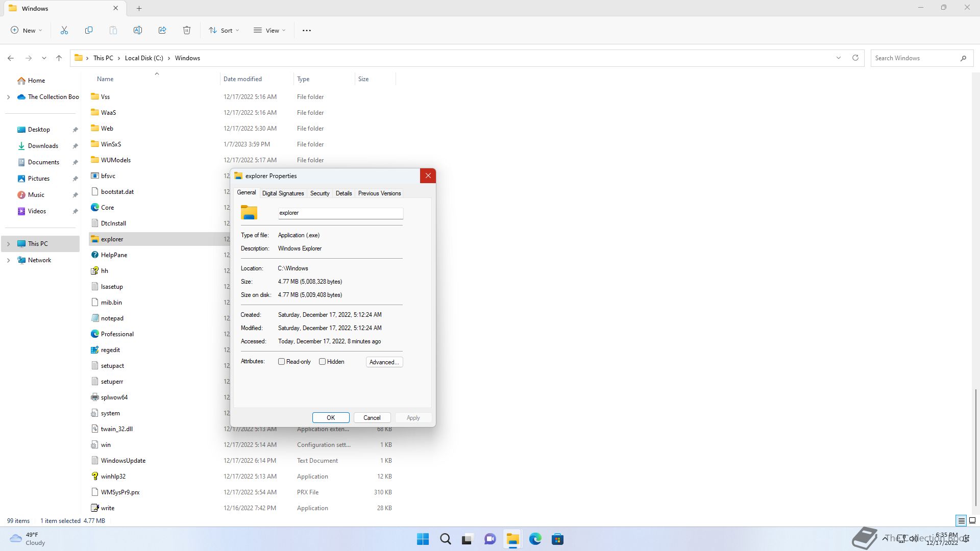Add a new File Explorer tab
Viewport: 980px width, 551px height.
[x=139, y=8]
